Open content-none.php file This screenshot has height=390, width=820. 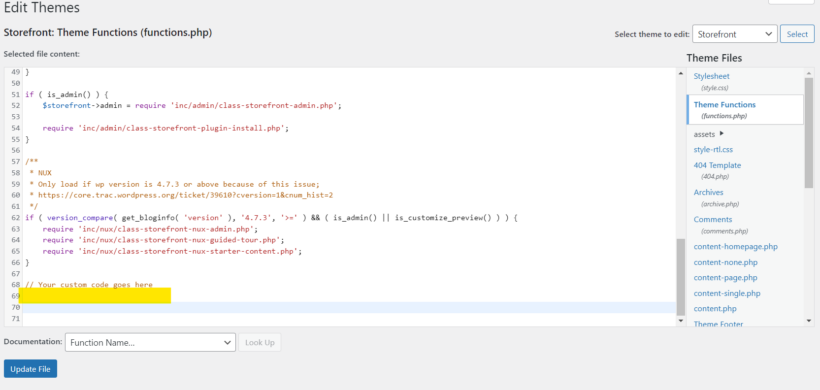(725, 262)
